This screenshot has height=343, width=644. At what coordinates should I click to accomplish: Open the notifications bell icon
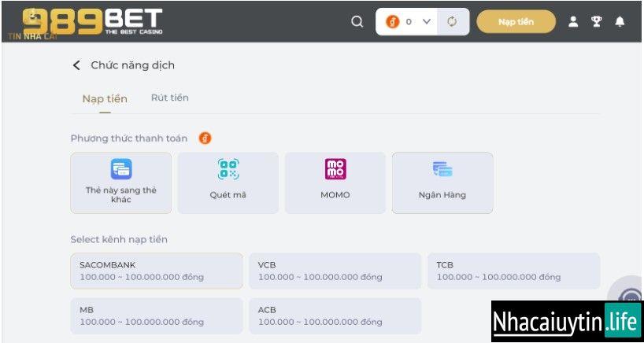tap(620, 22)
